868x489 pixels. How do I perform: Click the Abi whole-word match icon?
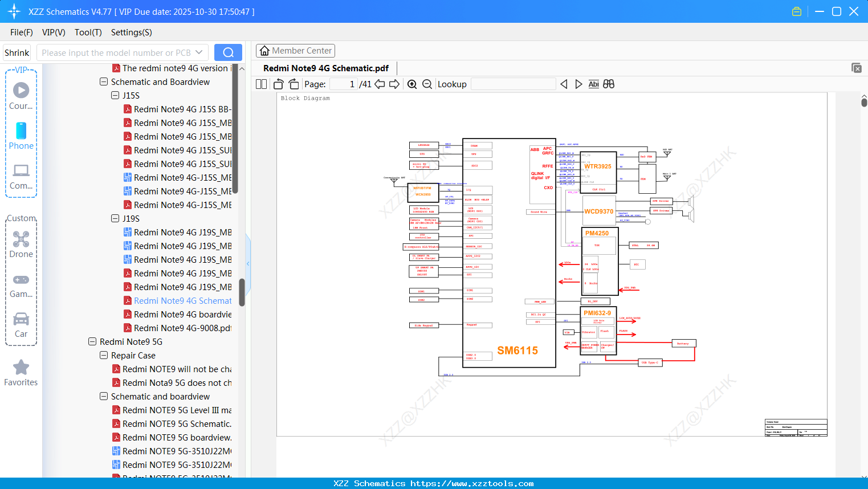(x=593, y=84)
